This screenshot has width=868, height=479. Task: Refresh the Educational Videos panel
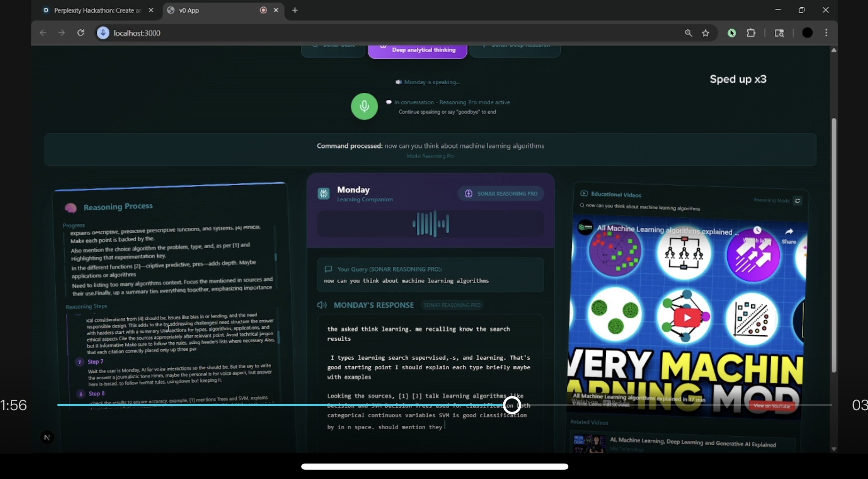point(797,201)
